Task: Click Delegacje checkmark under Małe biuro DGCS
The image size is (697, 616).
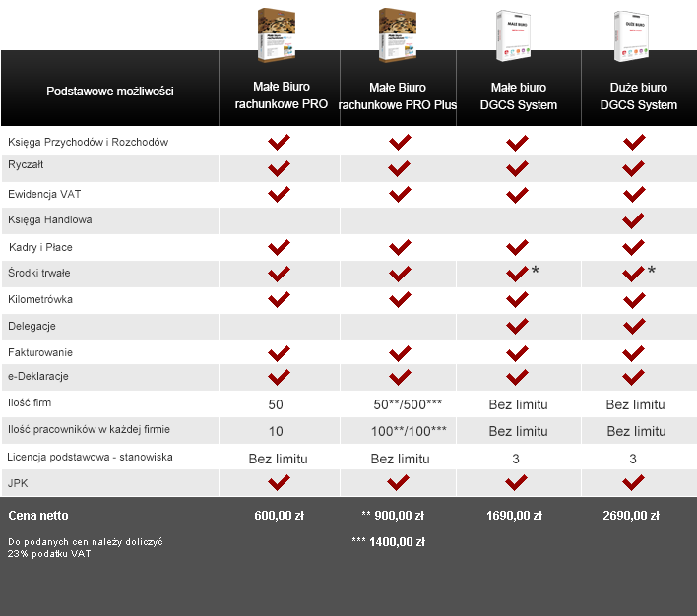Action: pos(517,327)
